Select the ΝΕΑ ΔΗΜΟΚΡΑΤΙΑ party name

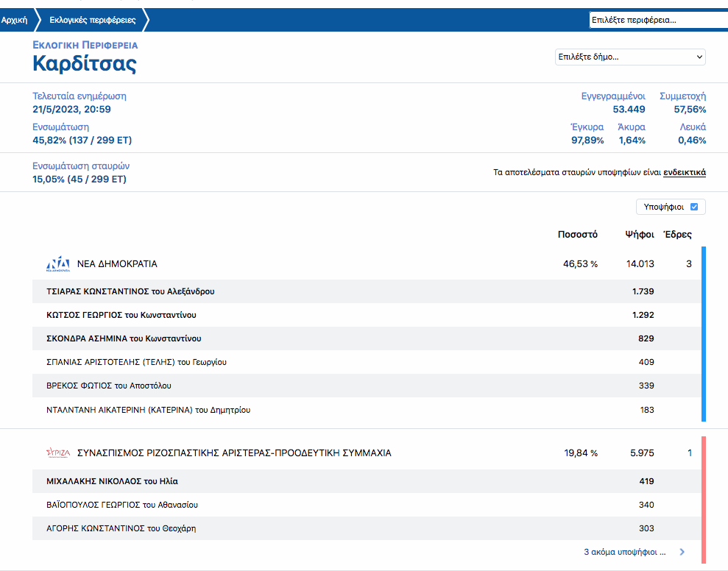tap(117, 264)
